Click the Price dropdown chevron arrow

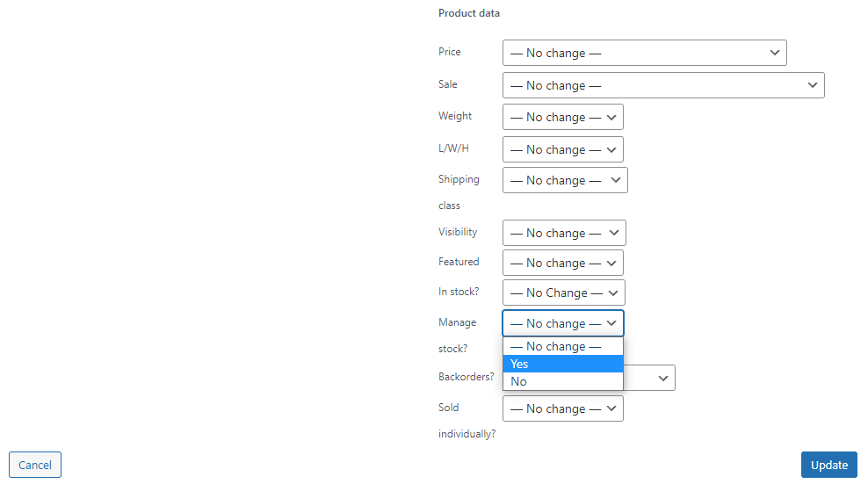point(775,53)
